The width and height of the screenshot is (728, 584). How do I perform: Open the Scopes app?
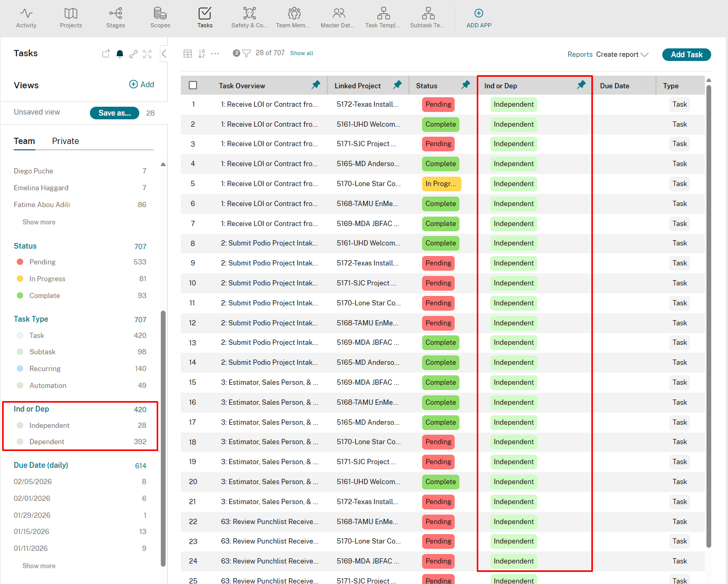click(x=160, y=18)
